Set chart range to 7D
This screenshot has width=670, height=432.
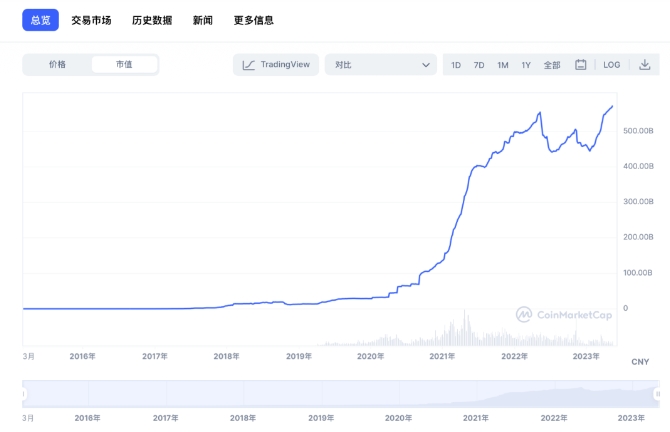pyautogui.click(x=479, y=65)
